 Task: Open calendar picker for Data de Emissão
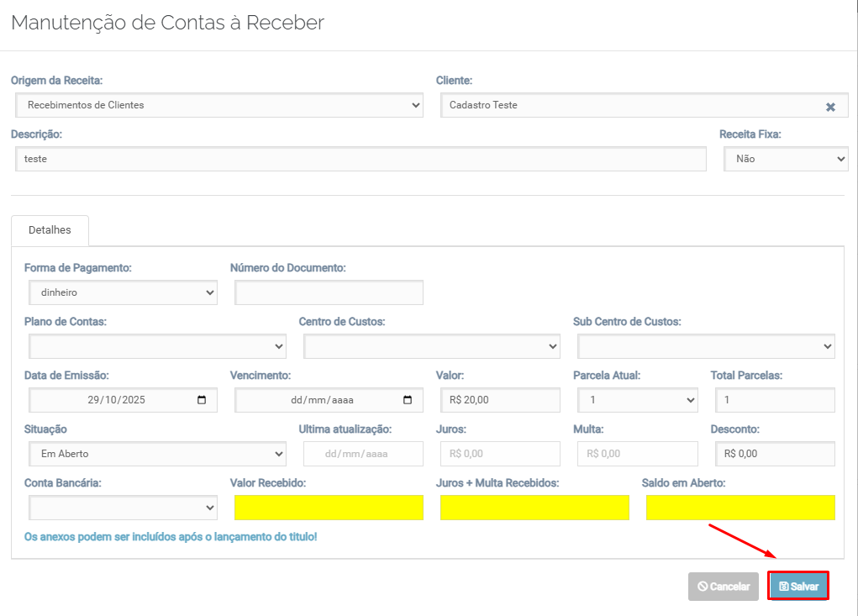[x=202, y=400]
